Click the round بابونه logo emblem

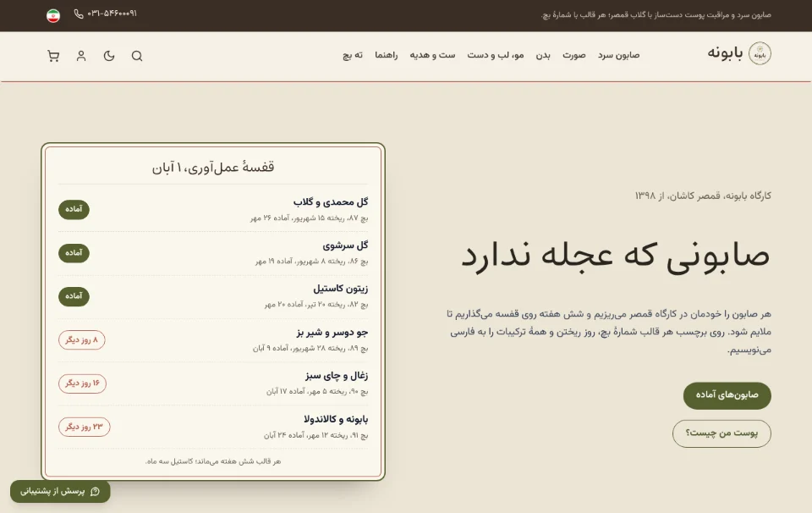coord(760,53)
